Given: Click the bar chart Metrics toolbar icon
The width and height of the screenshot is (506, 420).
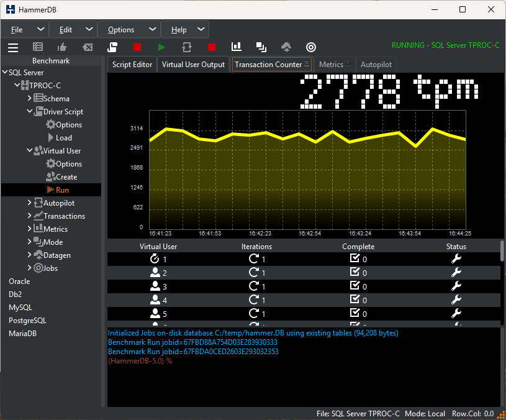Looking at the screenshot, I should pos(237,47).
